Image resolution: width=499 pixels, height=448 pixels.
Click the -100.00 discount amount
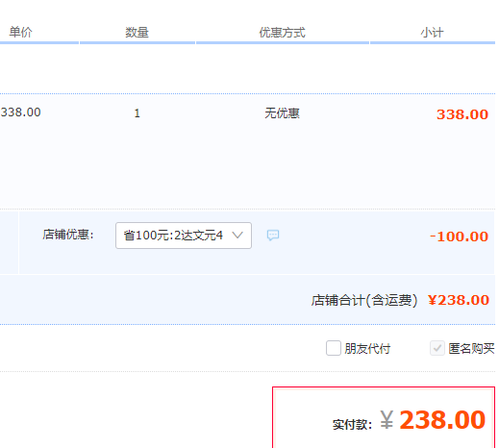459,236
